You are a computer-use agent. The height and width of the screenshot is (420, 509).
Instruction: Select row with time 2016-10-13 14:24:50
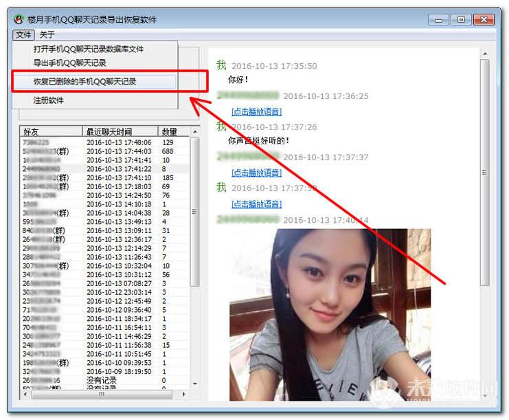104,195
